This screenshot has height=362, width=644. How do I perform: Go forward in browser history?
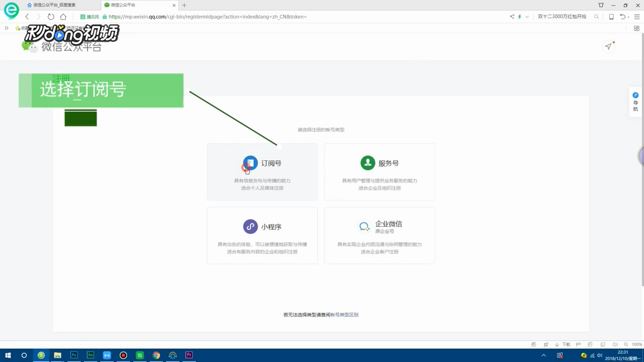[38, 17]
